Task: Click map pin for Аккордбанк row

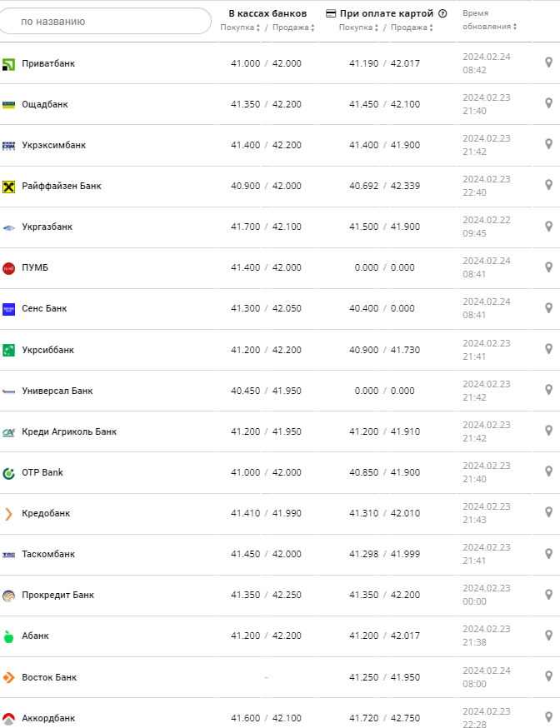Action: (x=548, y=716)
